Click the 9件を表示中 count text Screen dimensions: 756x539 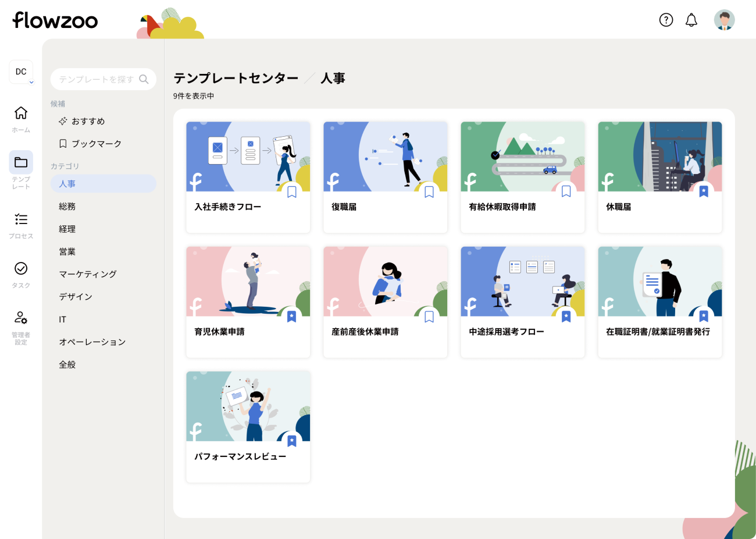(194, 96)
